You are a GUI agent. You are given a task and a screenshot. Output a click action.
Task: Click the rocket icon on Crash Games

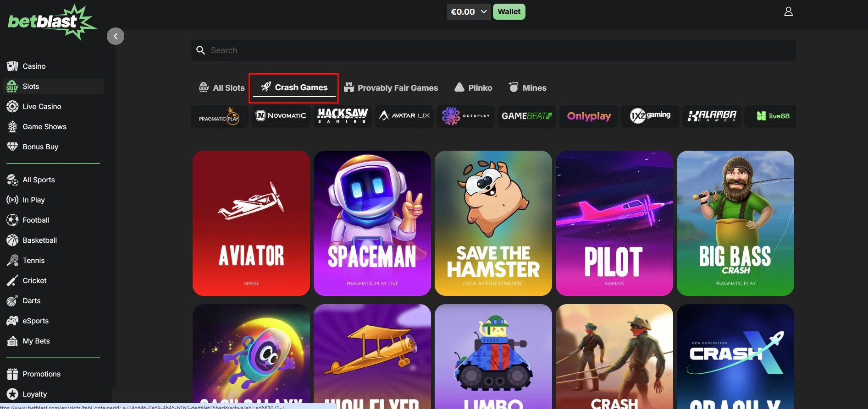pos(266,87)
